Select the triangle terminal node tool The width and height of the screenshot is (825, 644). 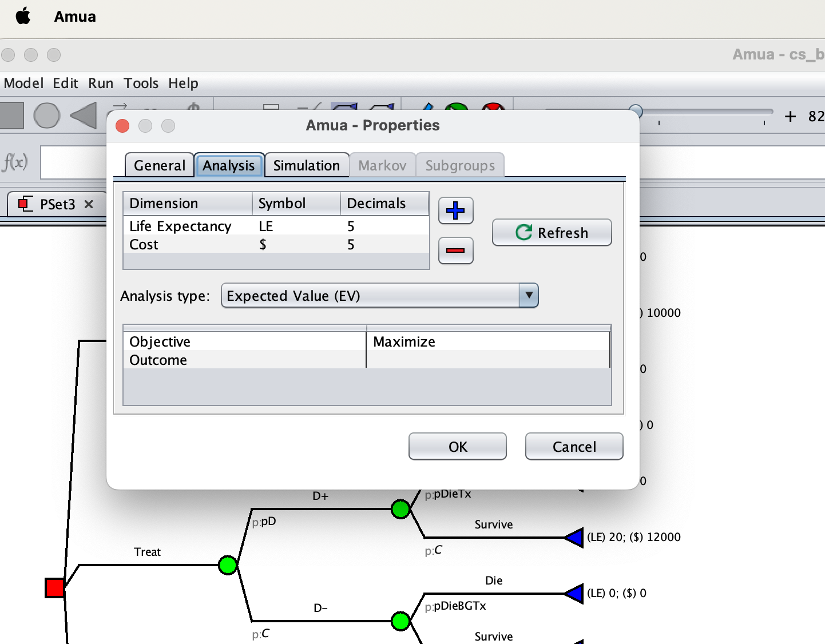(84, 116)
